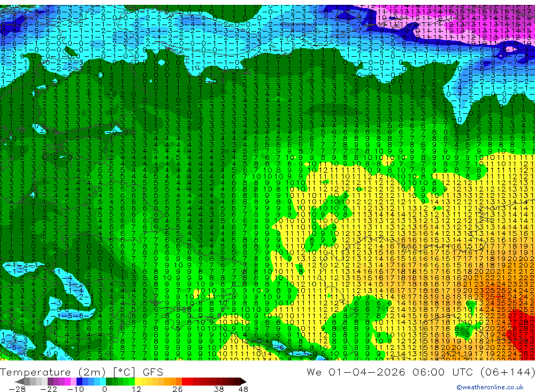Pick the dark purple swatch above the -22 label
The height and width of the screenshot is (392, 535).
[50, 381]
